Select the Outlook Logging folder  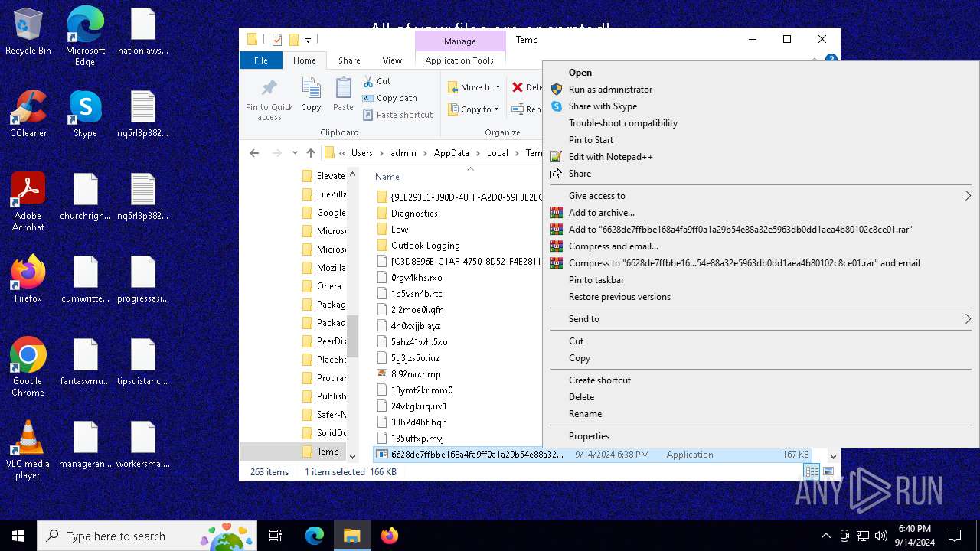tap(426, 246)
